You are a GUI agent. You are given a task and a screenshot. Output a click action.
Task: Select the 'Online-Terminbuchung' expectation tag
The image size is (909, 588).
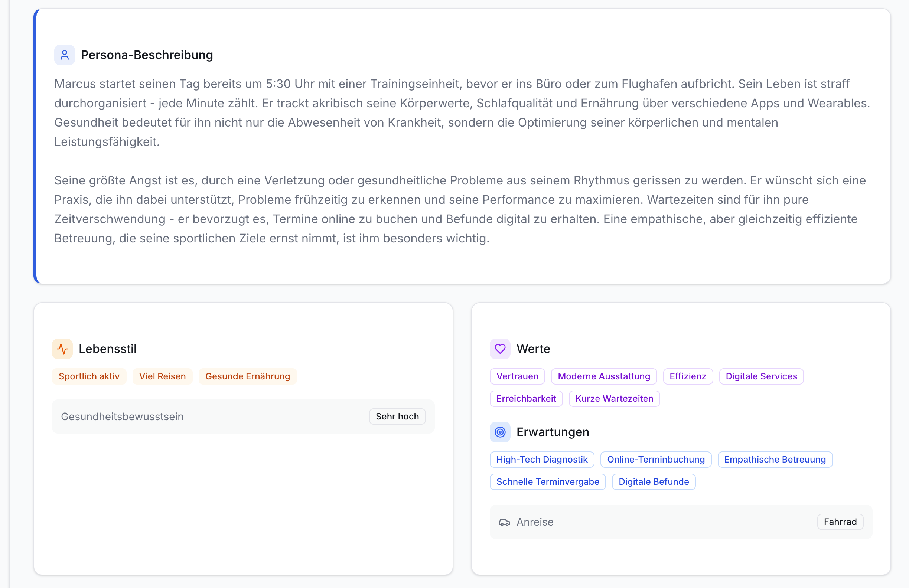tap(656, 459)
